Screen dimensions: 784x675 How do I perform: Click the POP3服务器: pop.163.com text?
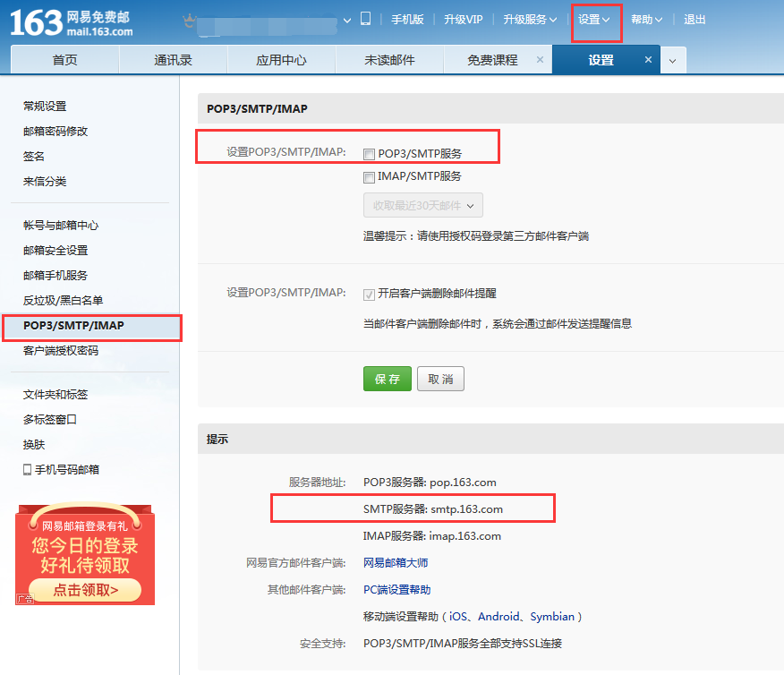click(x=430, y=482)
